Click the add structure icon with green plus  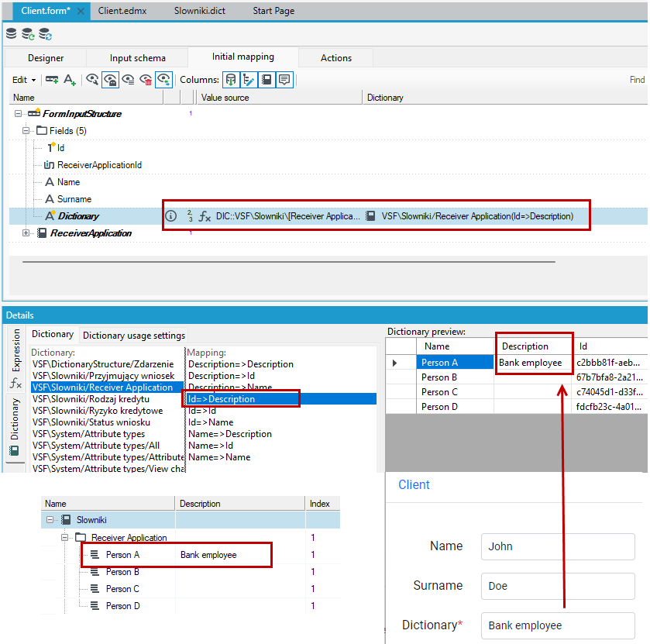pos(52,80)
